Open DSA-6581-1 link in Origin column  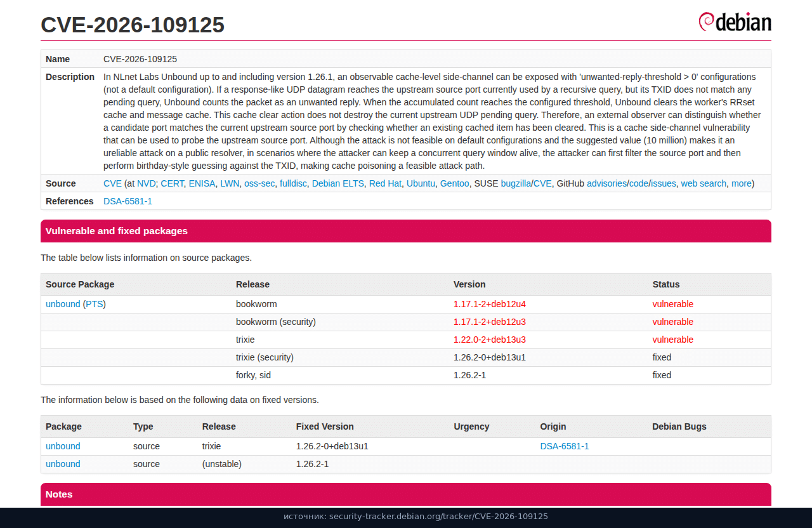565,446
